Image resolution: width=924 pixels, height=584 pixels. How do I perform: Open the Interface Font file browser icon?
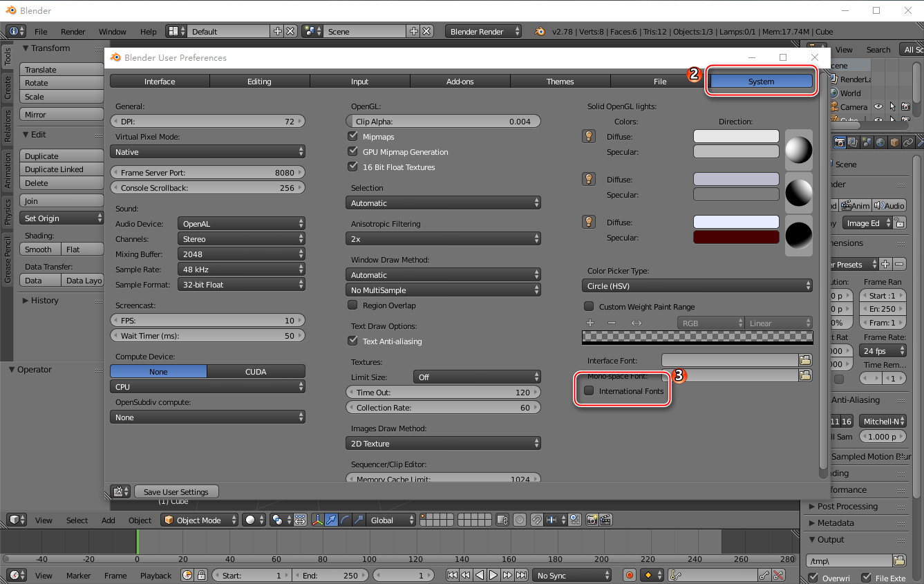click(805, 360)
